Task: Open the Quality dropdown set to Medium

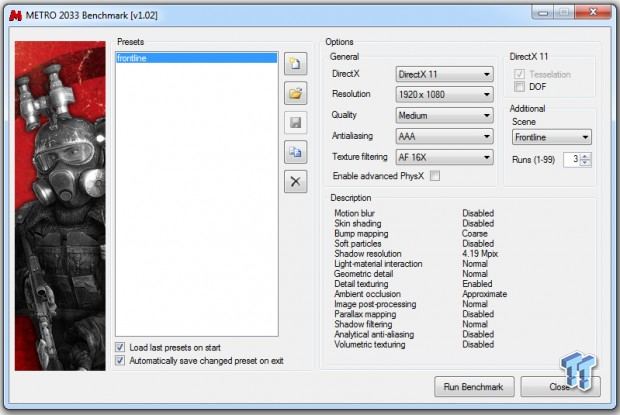Action: 444,115
